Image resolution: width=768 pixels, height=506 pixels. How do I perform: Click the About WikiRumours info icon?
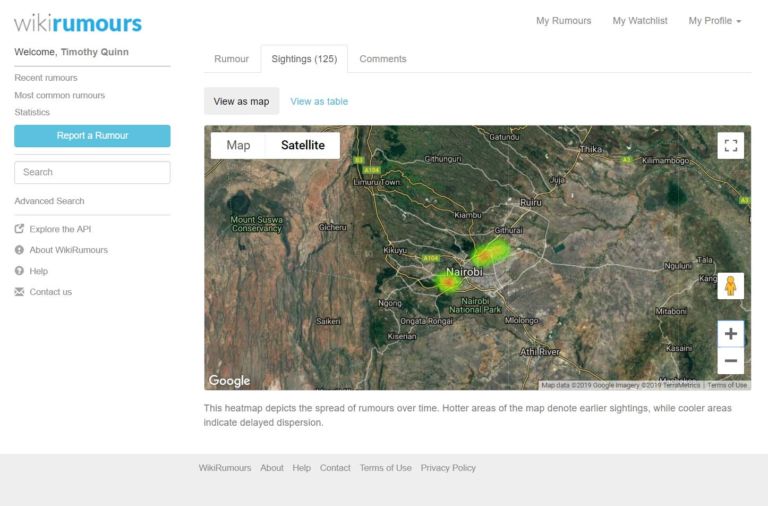19,250
